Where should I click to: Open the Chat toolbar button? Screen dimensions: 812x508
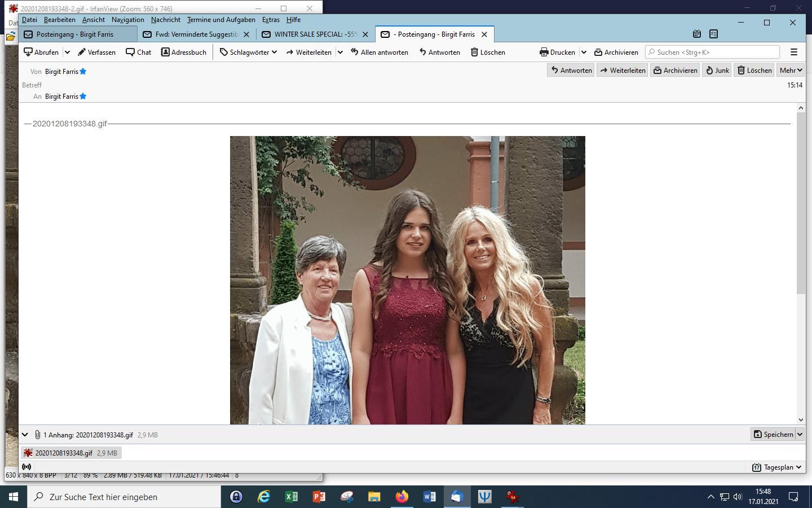tap(138, 52)
